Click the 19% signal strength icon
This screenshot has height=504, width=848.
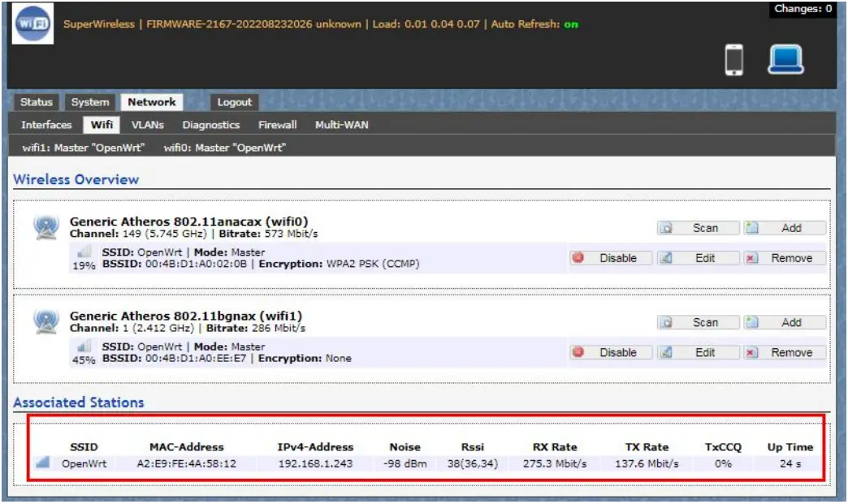(x=84, y=255)
